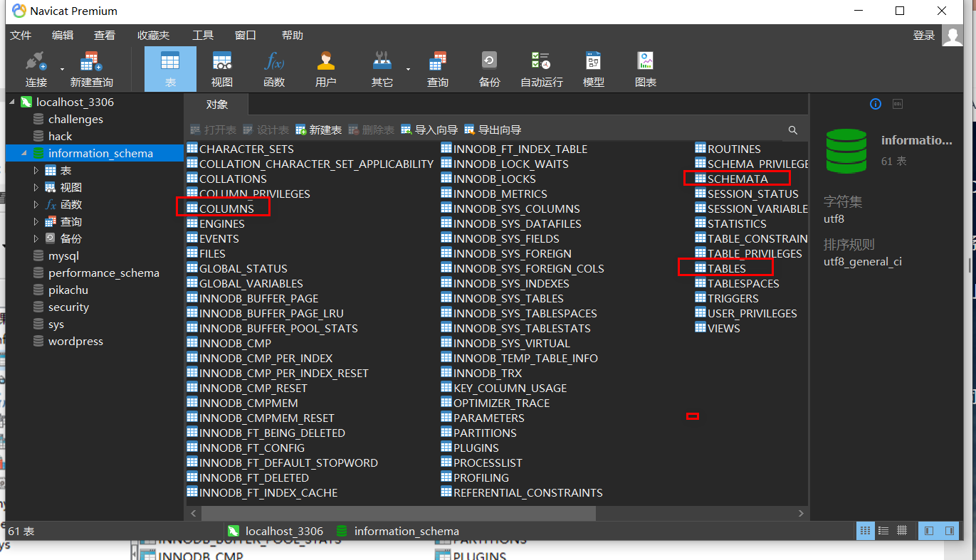Select the challenges database

coord(75,120)
